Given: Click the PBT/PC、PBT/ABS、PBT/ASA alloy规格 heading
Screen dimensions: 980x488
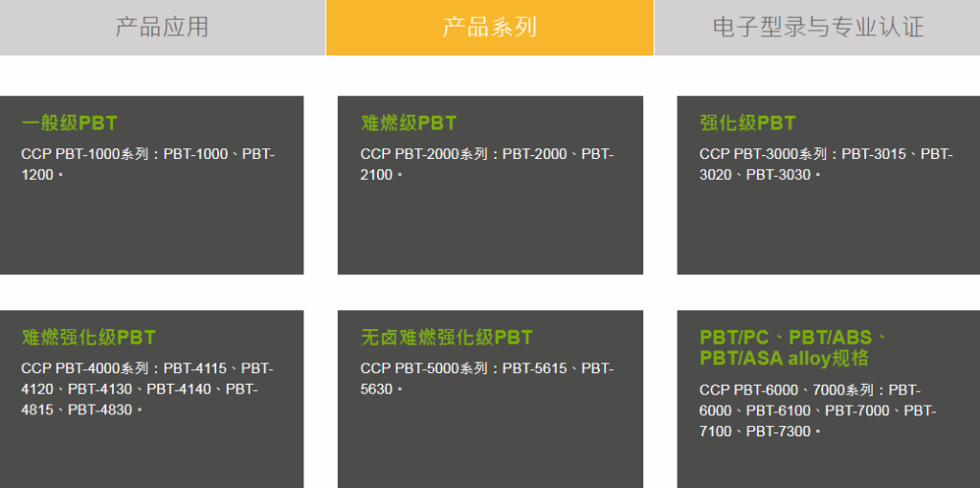Looking at the screenshot, I should click(x=793, y=348).
